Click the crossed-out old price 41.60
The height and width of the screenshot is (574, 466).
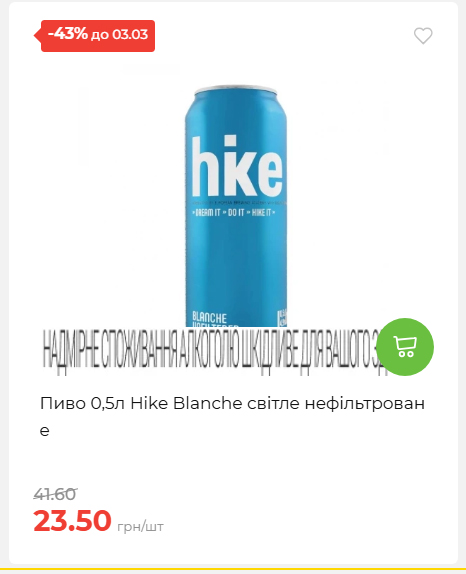pos(55,494)
